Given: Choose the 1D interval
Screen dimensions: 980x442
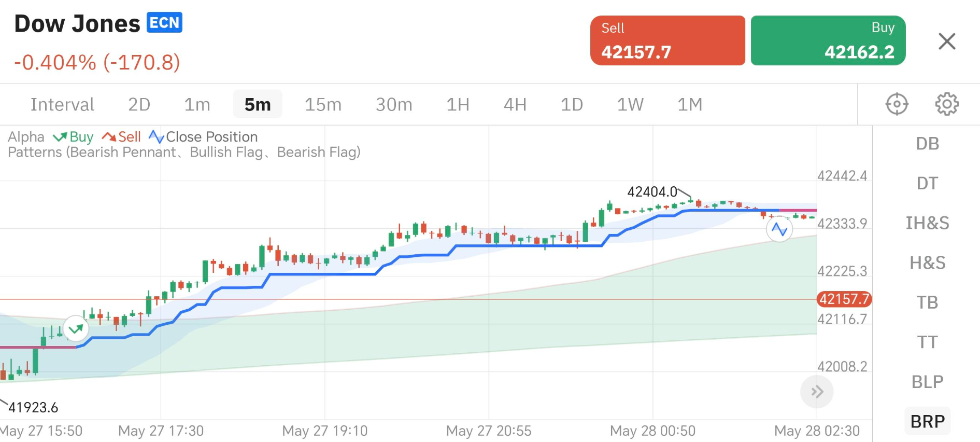Looking at the screenshot, I should 572,104.
